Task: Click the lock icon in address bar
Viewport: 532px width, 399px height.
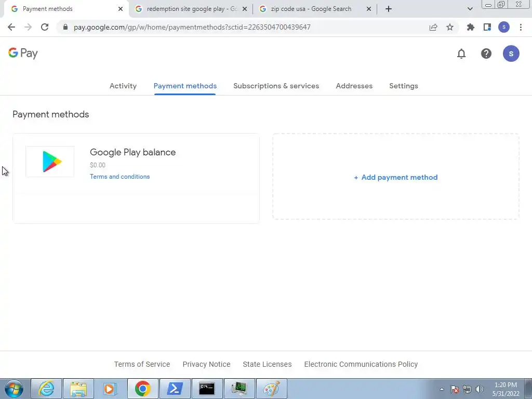Action: (65, 27)
